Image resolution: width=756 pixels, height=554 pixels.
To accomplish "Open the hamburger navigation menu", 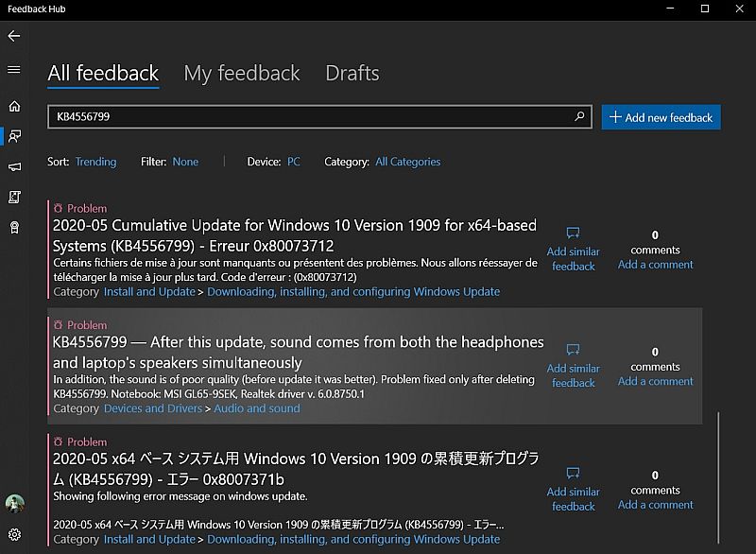I will pyautogui.click(x=13, y=69).
